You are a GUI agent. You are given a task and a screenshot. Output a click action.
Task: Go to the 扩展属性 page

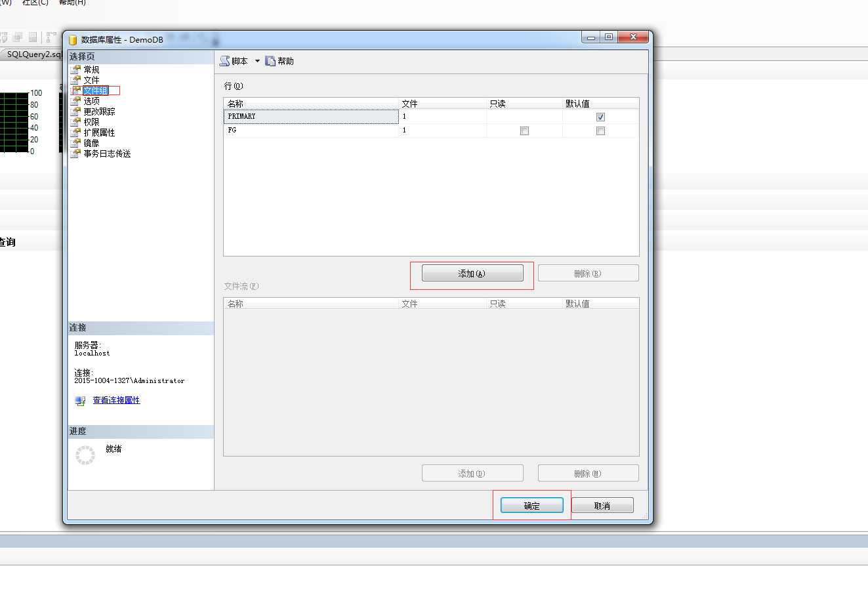99,132
